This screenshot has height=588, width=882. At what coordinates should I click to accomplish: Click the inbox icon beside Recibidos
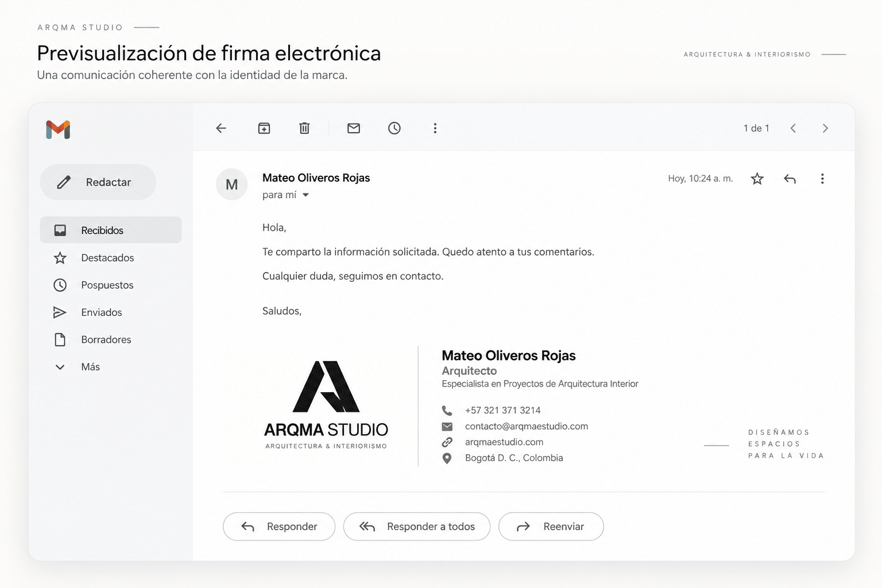pos(60,230)
